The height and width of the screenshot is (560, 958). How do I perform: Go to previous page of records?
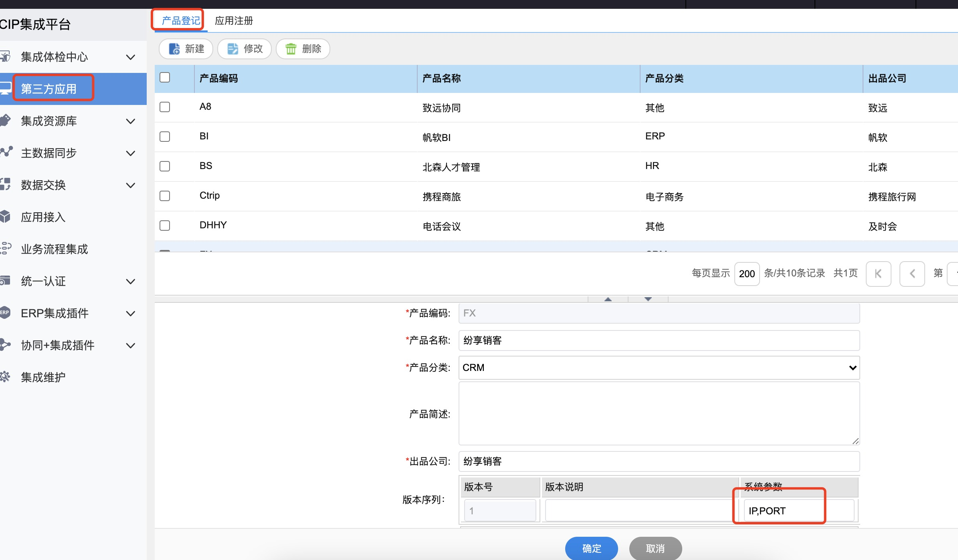pos(912,274)
